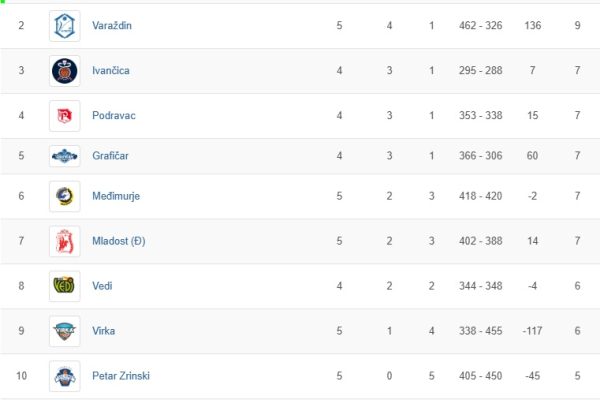This screenshot has width=600, height=400.
Task: Open the Grafičar team link
Action: [x=110, y=156]
